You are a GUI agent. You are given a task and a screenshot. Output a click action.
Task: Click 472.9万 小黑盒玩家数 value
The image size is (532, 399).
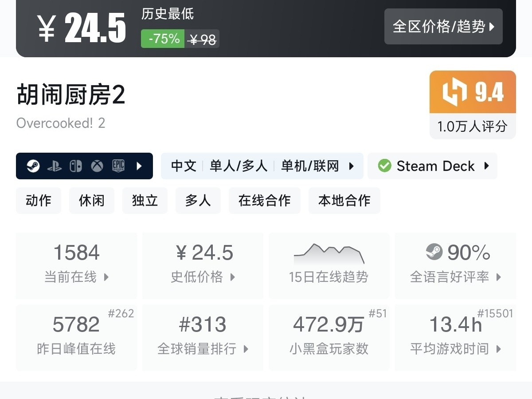click(329, 324)
